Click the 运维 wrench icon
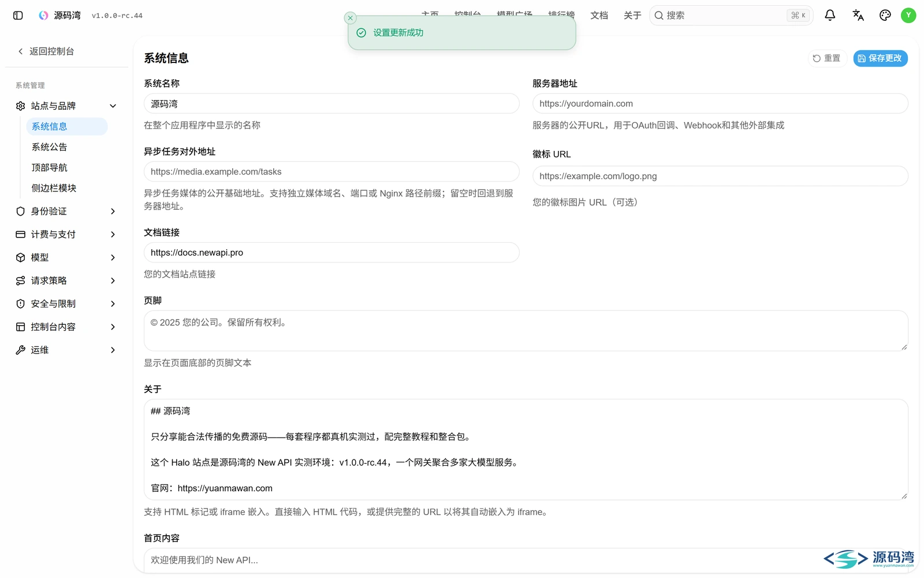This screenshot has width=924, height=578. [21, 350]
